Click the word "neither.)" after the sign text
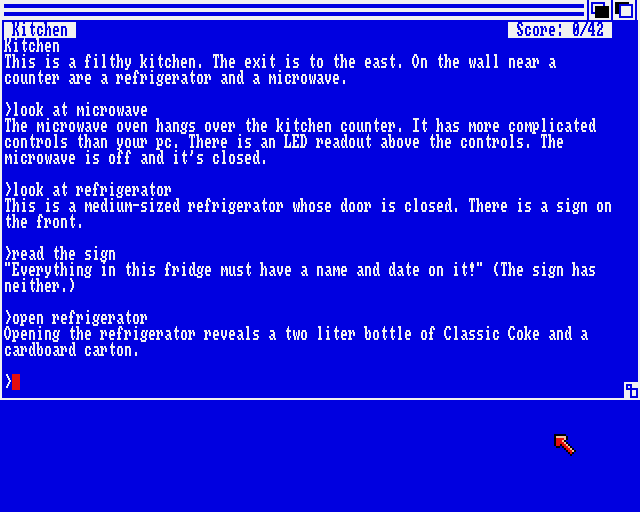 click(x=40, y=286)
